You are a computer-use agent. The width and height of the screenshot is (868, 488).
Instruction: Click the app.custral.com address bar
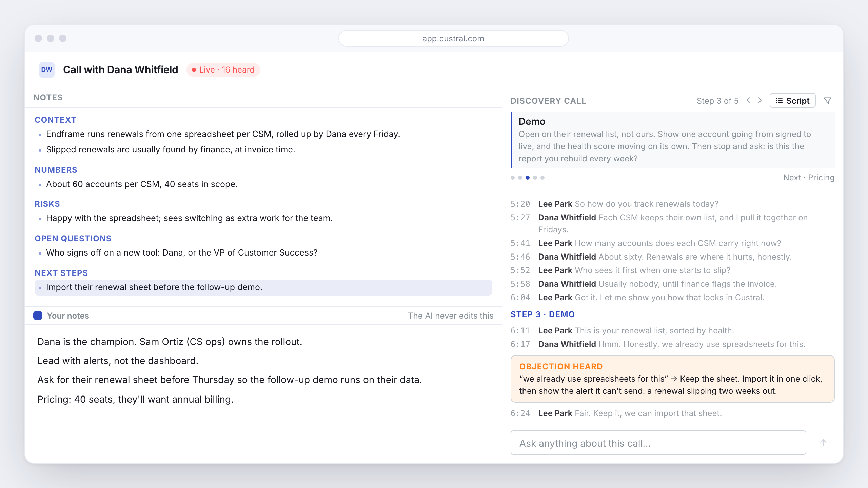(x=453, y=39)
